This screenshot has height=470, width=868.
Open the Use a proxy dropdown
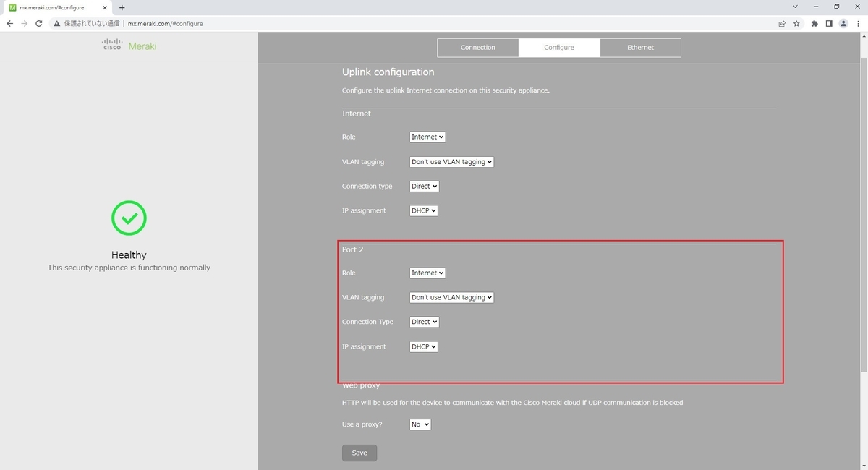coord(420,424)
